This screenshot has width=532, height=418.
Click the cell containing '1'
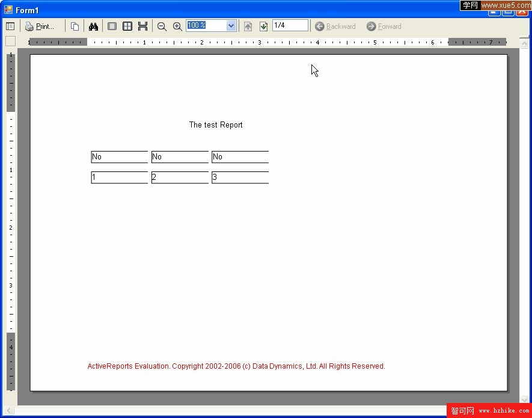coord(120,177)
